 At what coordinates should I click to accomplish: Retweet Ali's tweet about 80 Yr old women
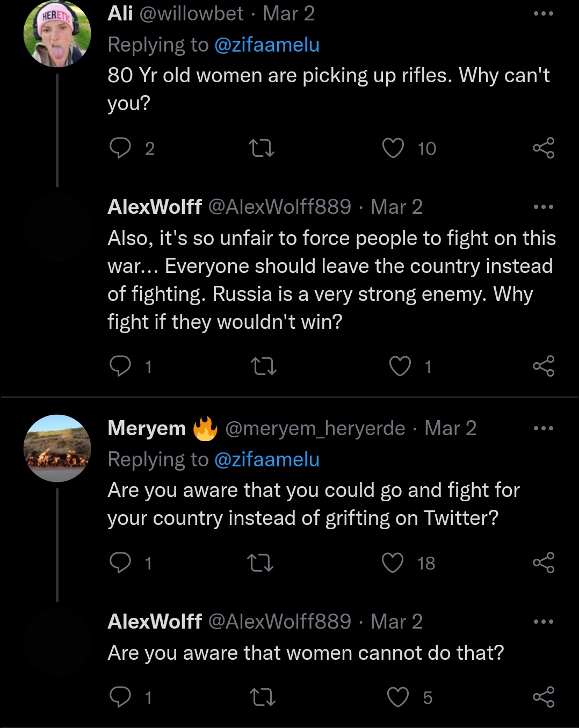[262, 148]
